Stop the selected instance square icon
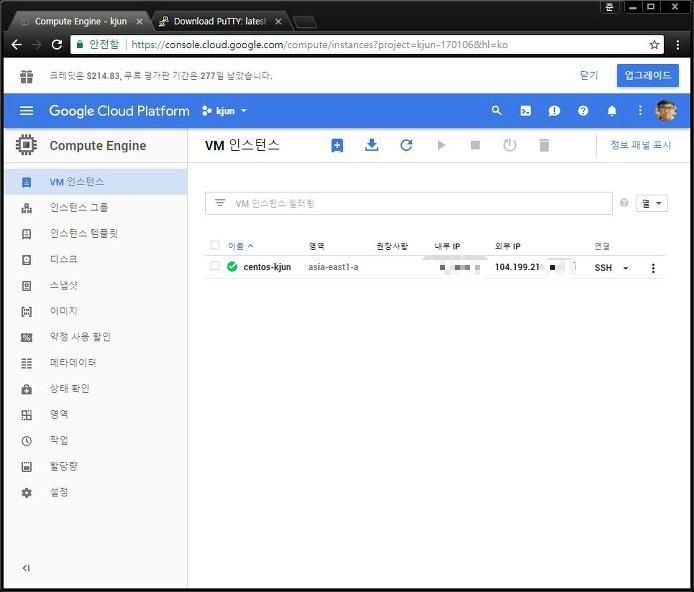The height and width of the screenshot is (592, 694). [475, 145]
